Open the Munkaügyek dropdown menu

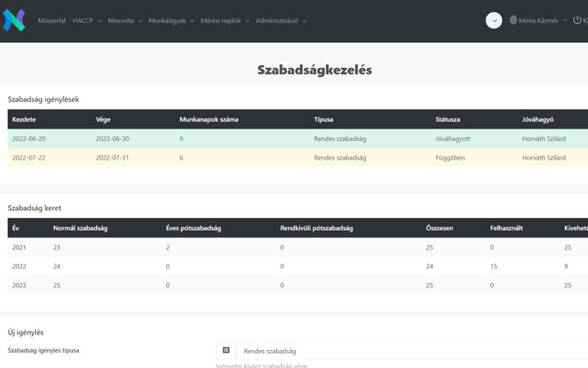(x=171, y=21)
